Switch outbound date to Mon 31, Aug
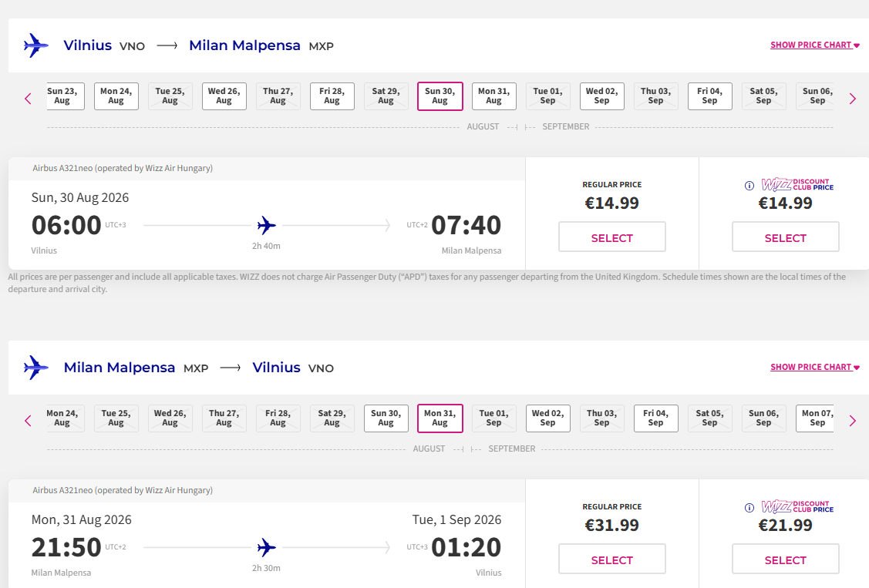Viewport: 869px width, 588px height. tap(493, 96)
